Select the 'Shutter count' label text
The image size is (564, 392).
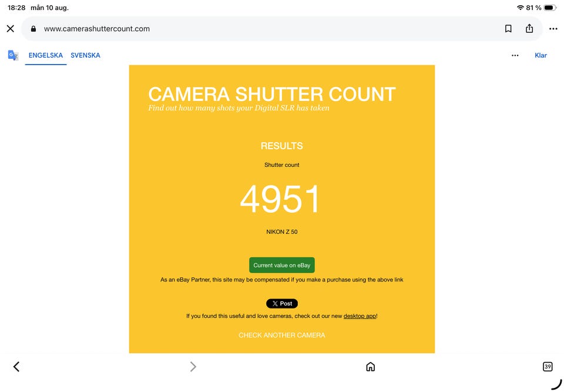(x=281, y=165)
